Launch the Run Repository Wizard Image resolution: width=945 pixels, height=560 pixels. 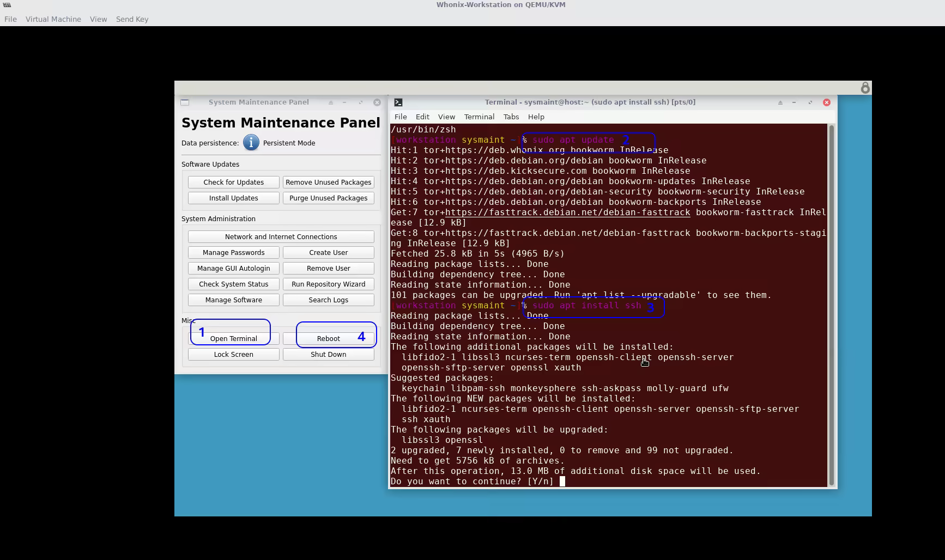pos(328,284)
